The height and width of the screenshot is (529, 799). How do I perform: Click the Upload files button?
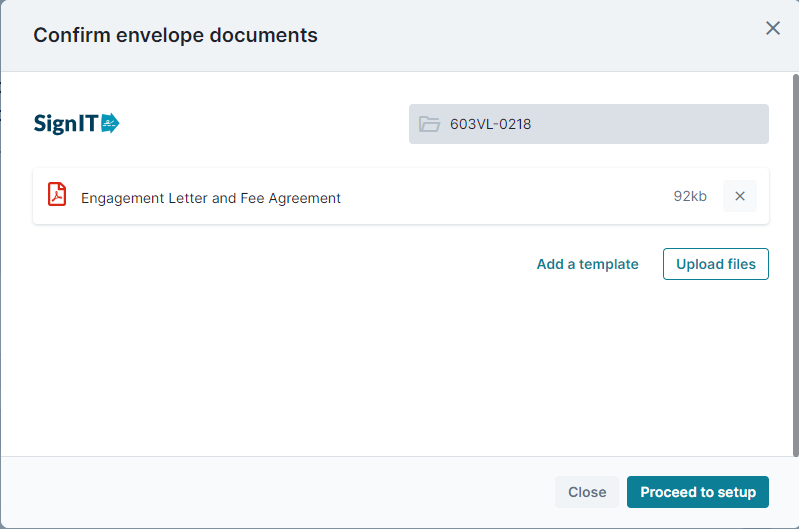[x=715, y=264]
